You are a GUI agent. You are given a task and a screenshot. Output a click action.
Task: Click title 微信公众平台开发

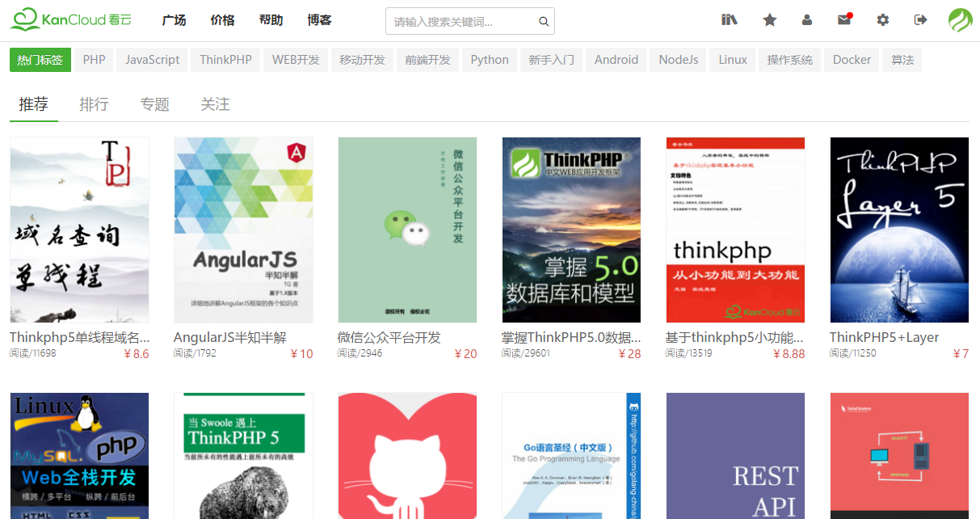[389, 337]
